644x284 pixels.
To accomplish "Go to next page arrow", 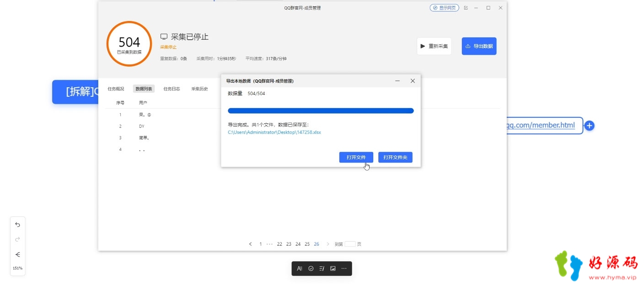I will coord(327,244).
